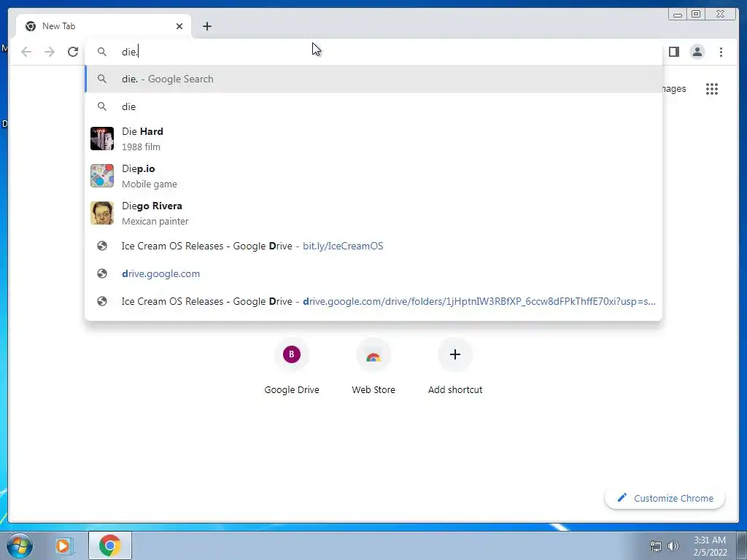Click the Diep.io game thumbnail
Image resolution: width=747 pixels, height=560 pixels.
tap(102, 176)
